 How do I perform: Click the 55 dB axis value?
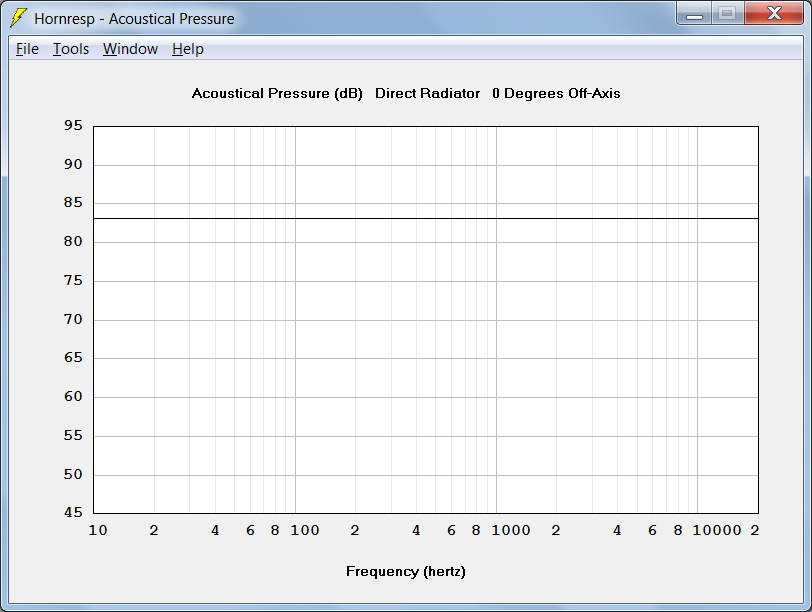coord(73,435)
